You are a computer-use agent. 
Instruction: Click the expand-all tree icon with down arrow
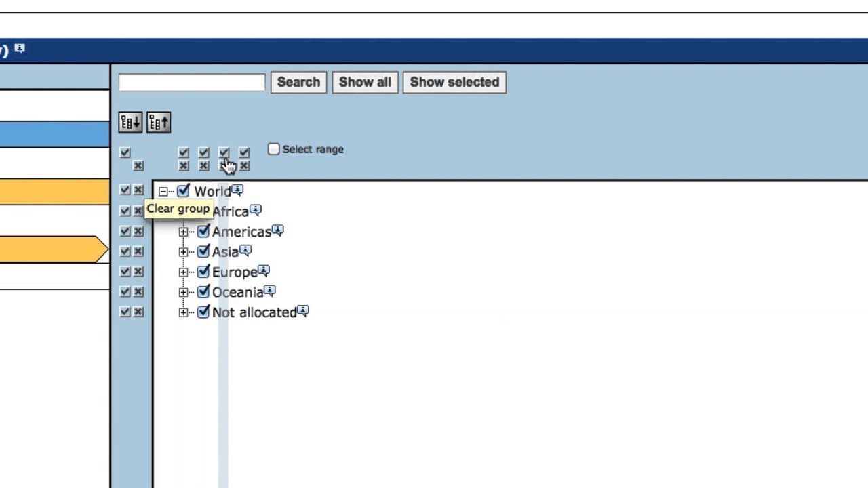130,123
